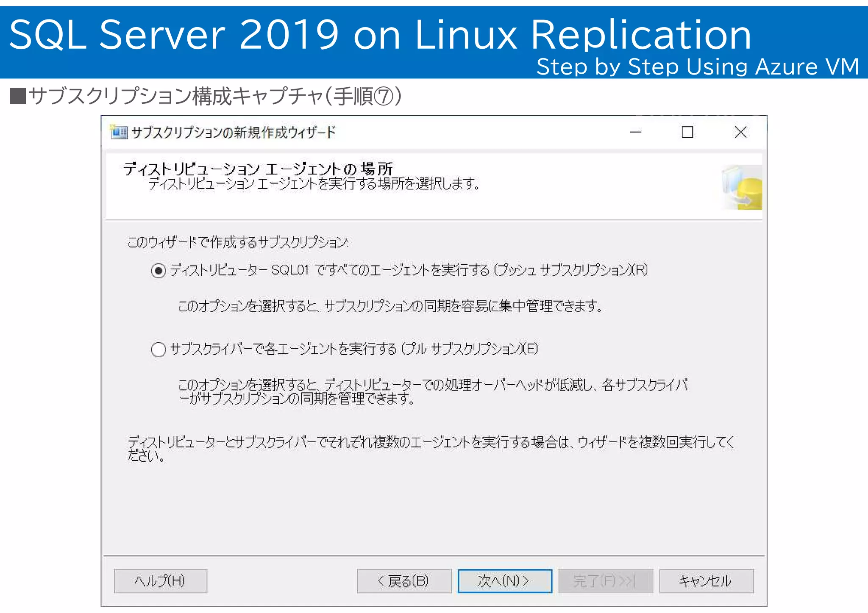Viewport: 868px width, 613px height.
Task: Click the wizard window icon in title bar
Action: click(x=118, y=132)
